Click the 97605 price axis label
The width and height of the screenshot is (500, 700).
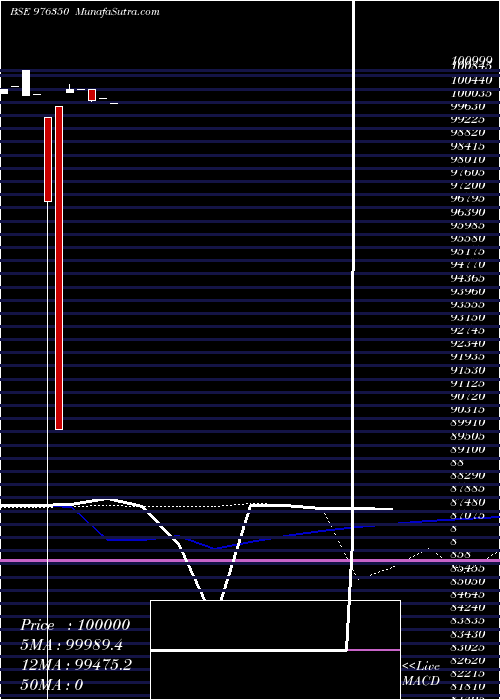pyautogui.click(x=469, y=172)
